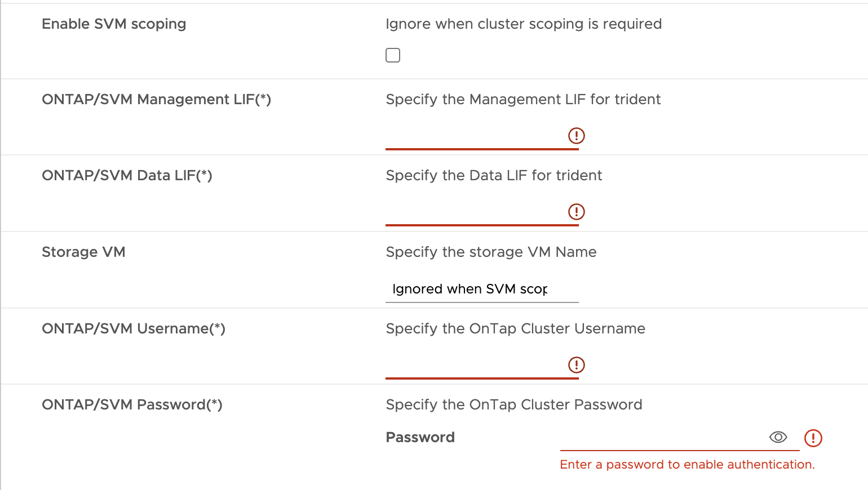Click the "ONTAP/SVM Username(*)" label
The height and width of the screenshot is (490, 868).
134,329
